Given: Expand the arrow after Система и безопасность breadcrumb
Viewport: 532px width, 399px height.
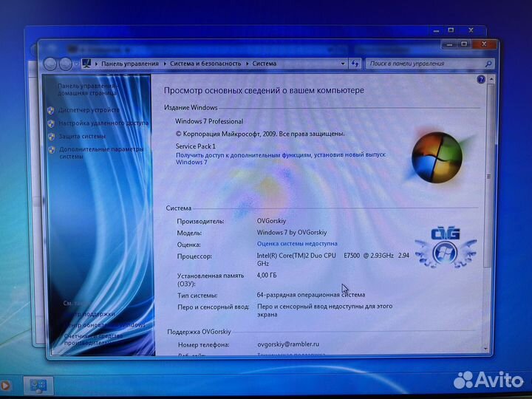Looking at the screenshot, I should (x=247, y=64).
